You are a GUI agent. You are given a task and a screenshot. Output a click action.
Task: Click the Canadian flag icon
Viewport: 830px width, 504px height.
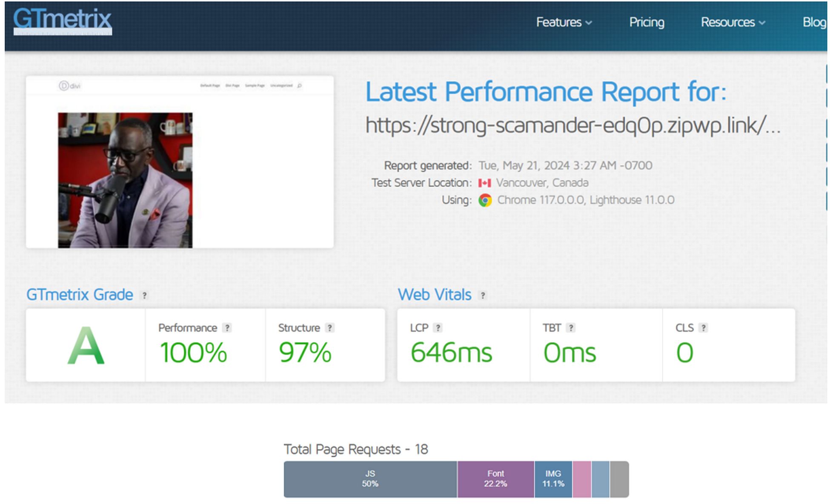click(484, 182)
